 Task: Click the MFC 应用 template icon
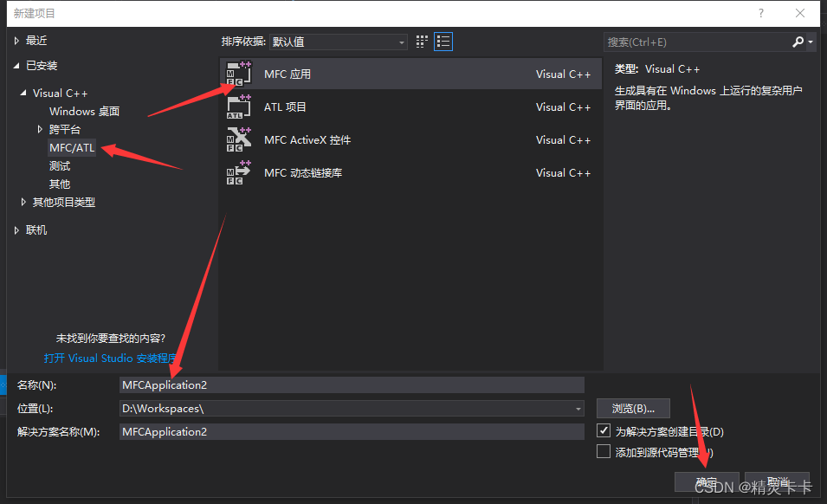pos(239,74)
